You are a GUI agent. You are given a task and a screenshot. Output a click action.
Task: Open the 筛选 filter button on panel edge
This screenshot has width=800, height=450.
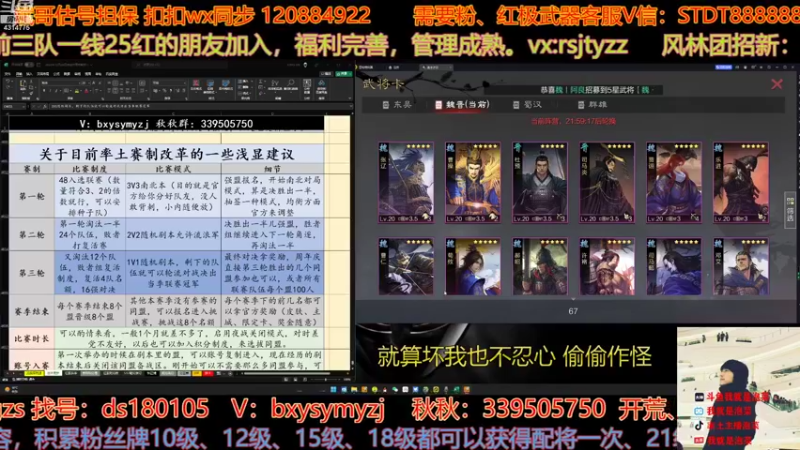click(790, 209)
